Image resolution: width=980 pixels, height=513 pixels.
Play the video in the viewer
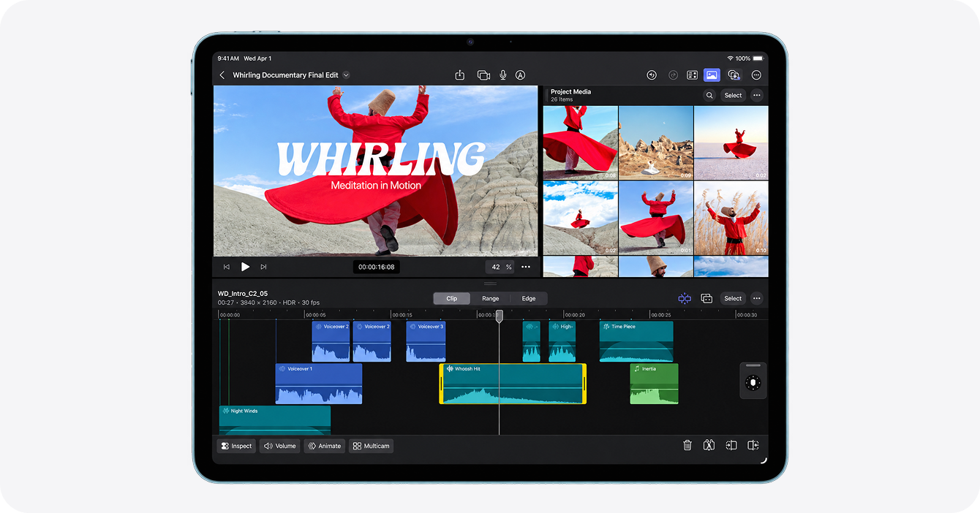[x=245, y=267]
